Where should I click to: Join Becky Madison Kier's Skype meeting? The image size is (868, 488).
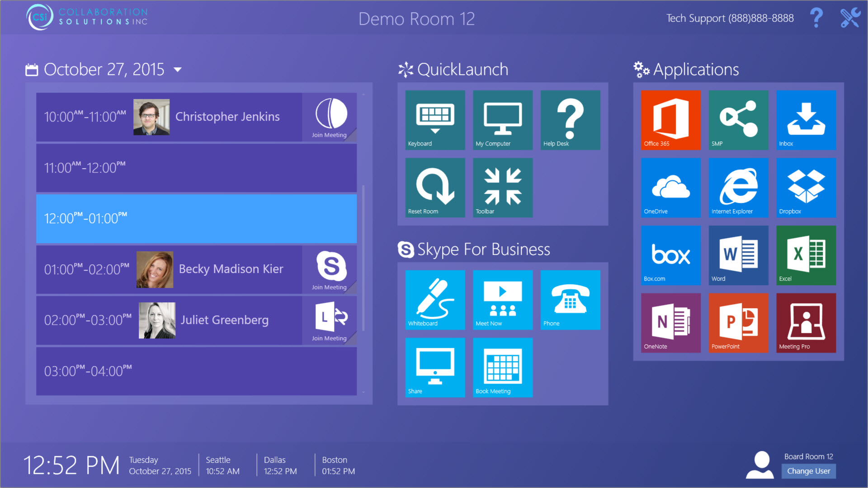coord(330,270)
